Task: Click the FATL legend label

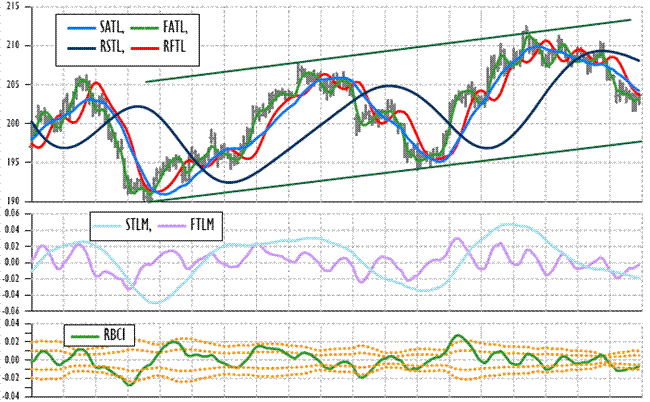Action: [x=175, y=28]
